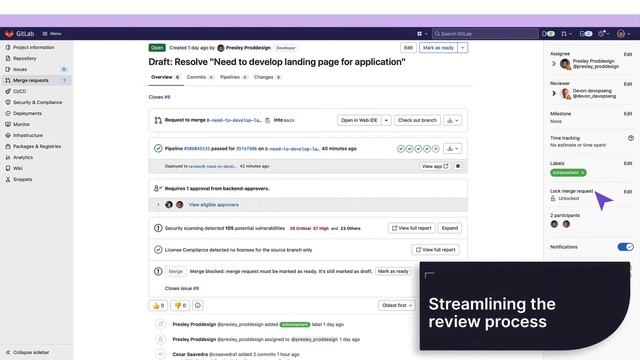Focus the Search GitLab field
The height and width of the screenshot is (360, 640).
click(x=485, y=34)
